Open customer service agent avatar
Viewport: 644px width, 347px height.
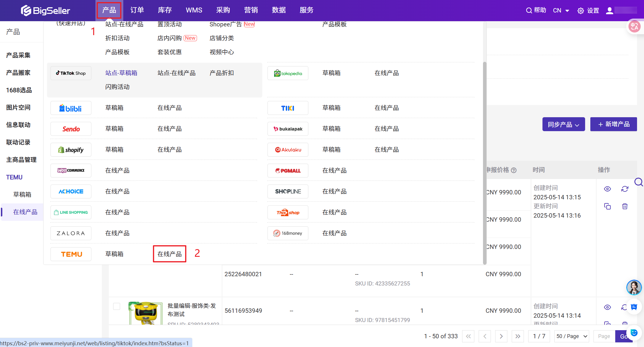(634, 287)
